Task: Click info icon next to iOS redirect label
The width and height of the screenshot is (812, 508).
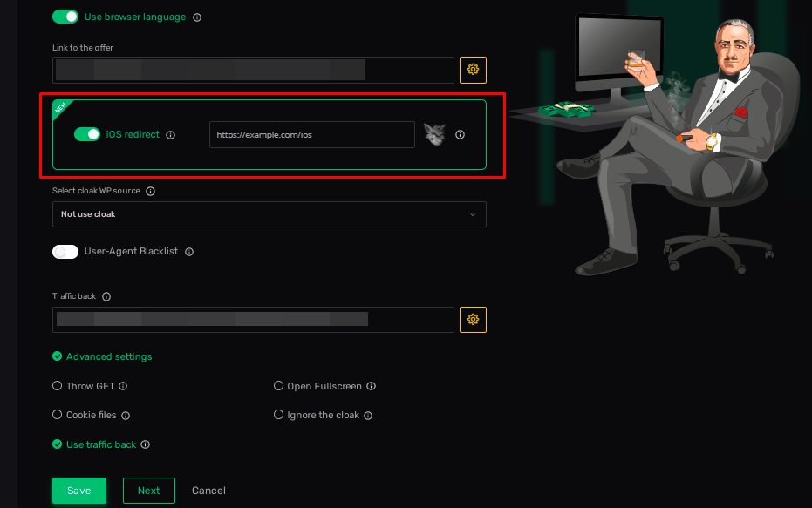Action: pos(171,135)
